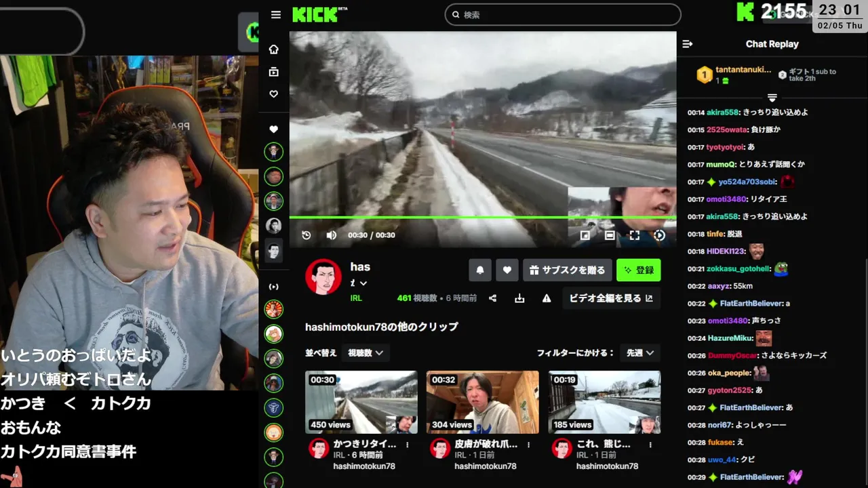Click the これ、熊じ… clip title

tap(604, 444)
